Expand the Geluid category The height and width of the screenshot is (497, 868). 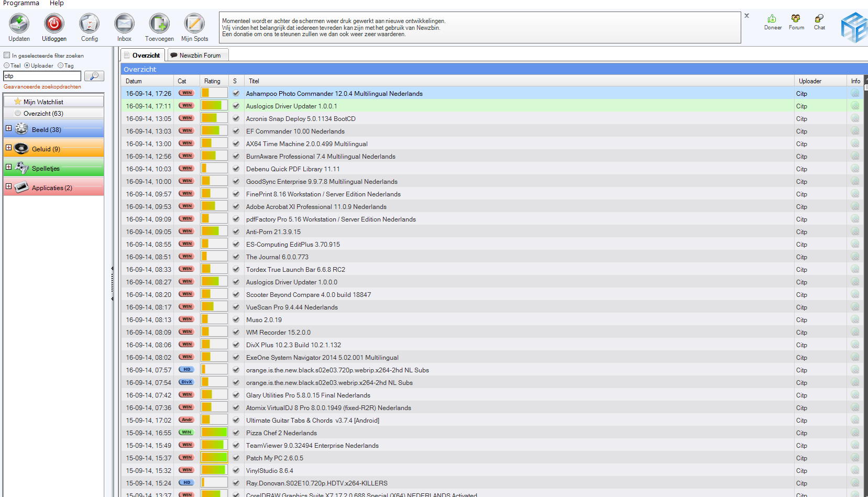8,148
